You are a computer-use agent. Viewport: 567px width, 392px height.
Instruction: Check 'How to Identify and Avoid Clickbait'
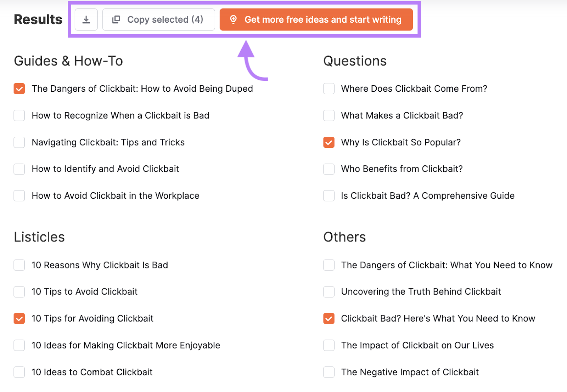[x=19, y=169]
